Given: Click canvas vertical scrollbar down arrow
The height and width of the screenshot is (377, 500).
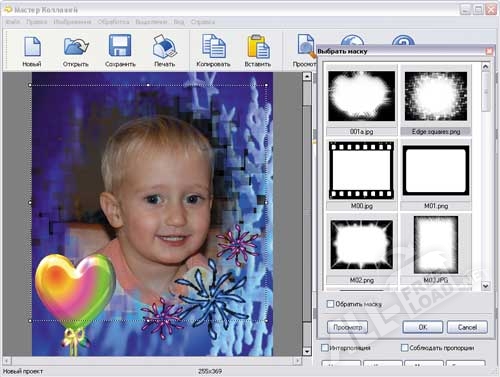Looking at the screenshot, I should click(x=307, y=351).
